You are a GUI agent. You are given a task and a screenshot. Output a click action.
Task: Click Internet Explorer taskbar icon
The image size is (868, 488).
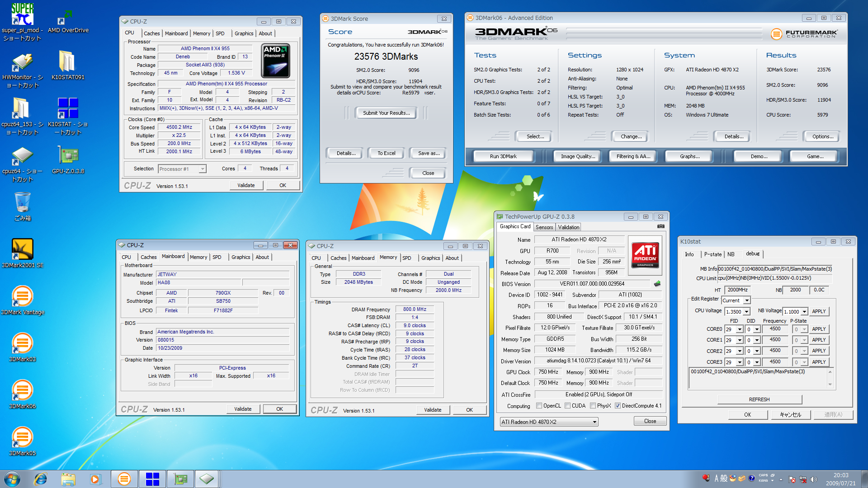[41, 479]
